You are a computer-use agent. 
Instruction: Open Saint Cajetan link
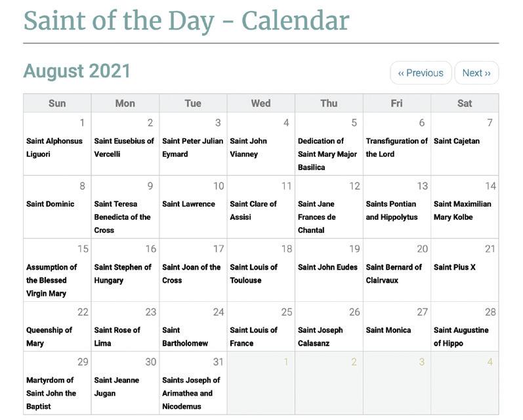pos(457,141)
